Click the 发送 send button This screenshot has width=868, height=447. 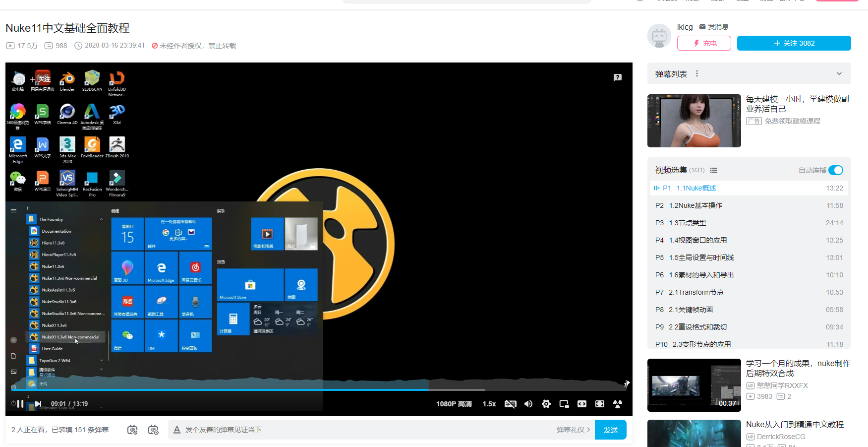tap(611, 430)
